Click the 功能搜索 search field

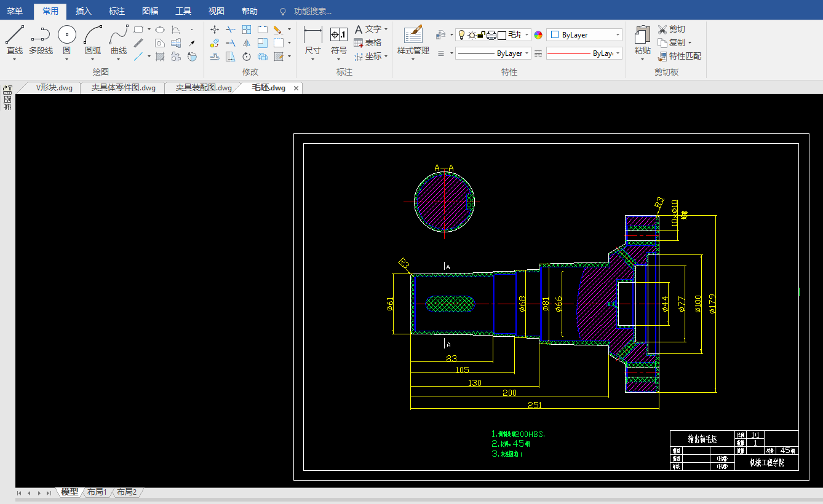[x=312, y=11]
